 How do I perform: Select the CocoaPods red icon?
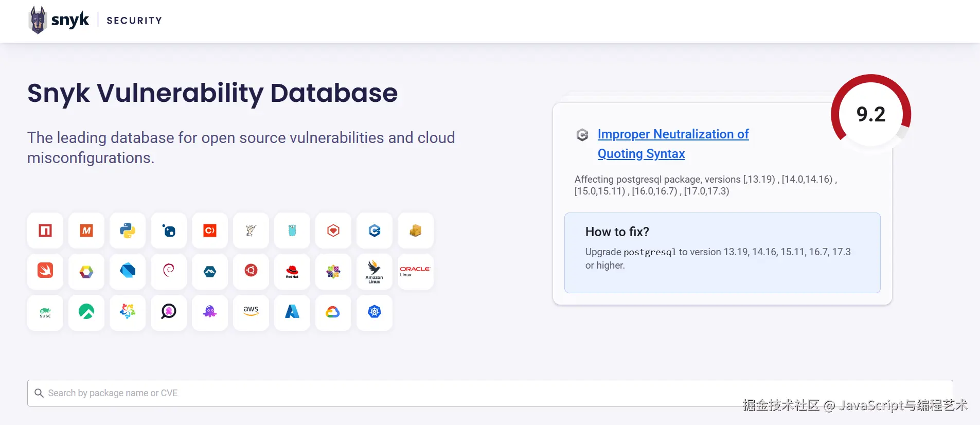(x=210, y=231)
